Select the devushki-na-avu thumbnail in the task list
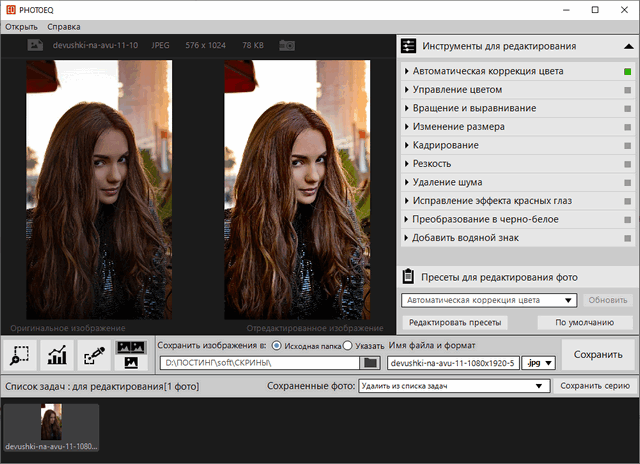640x464 pixels. coord(51,423)
